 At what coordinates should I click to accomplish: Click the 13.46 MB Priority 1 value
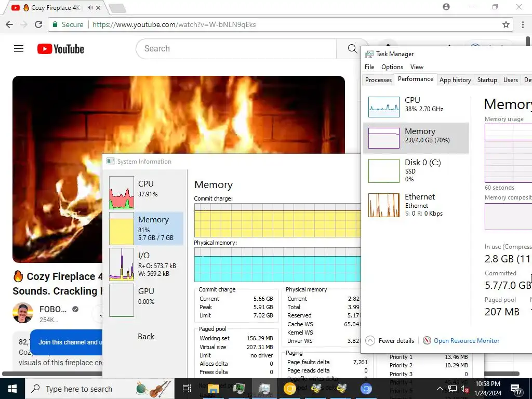pos(456,357)
